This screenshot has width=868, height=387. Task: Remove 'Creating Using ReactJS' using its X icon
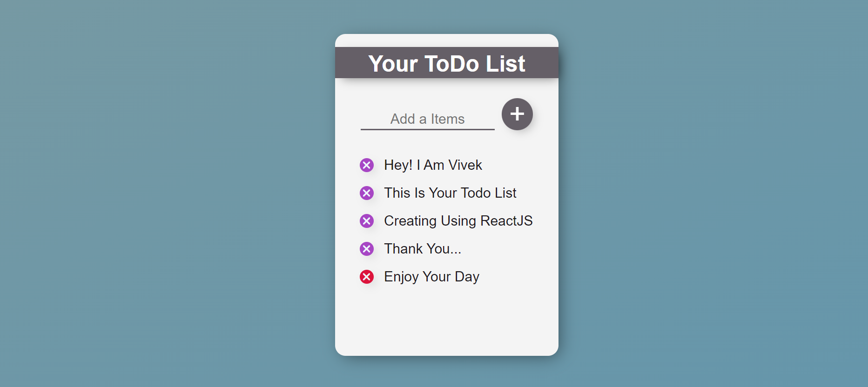367,221
